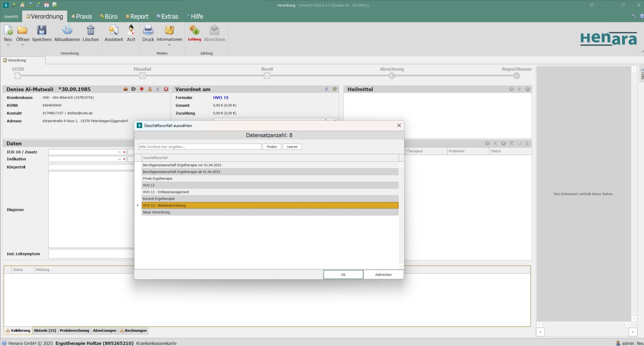
Task: Confirm selection with the OK button
Action: tap(343, 274)
